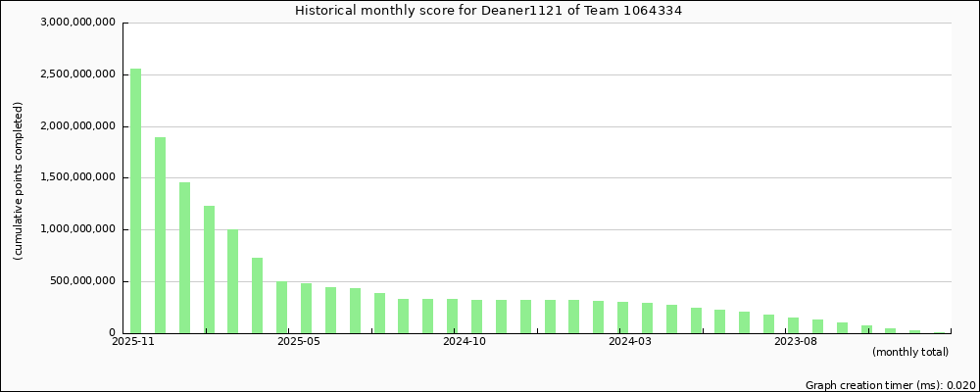The width and height of the screenshot is (980, 392).
Task: Select the 2,500,000,000 y-axis label
Action: point(78,74)
